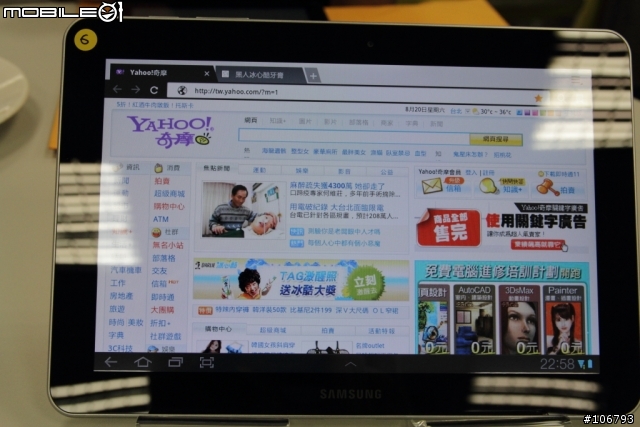Bookmark the page with the star icon
Image resolution: width=640 pixels, height=427 pixels.
pos(538,98)
